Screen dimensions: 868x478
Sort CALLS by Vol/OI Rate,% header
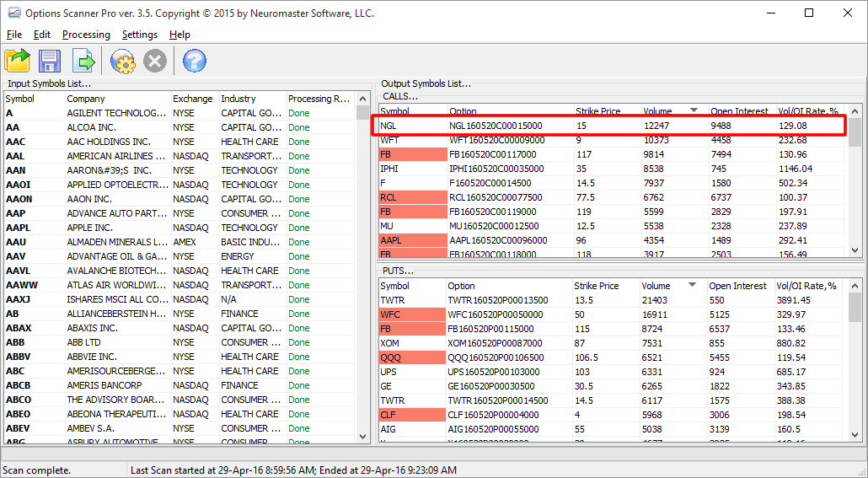[811, 110]
